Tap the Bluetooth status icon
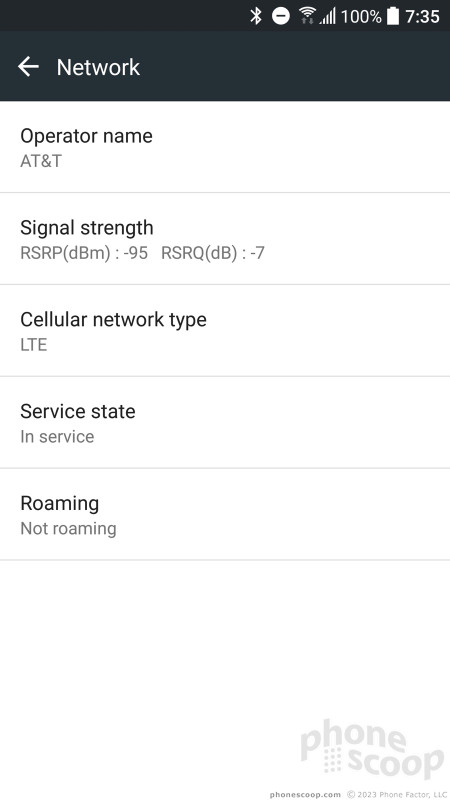The width and height of the screenshot is (450, 800). tap(256, 16)
